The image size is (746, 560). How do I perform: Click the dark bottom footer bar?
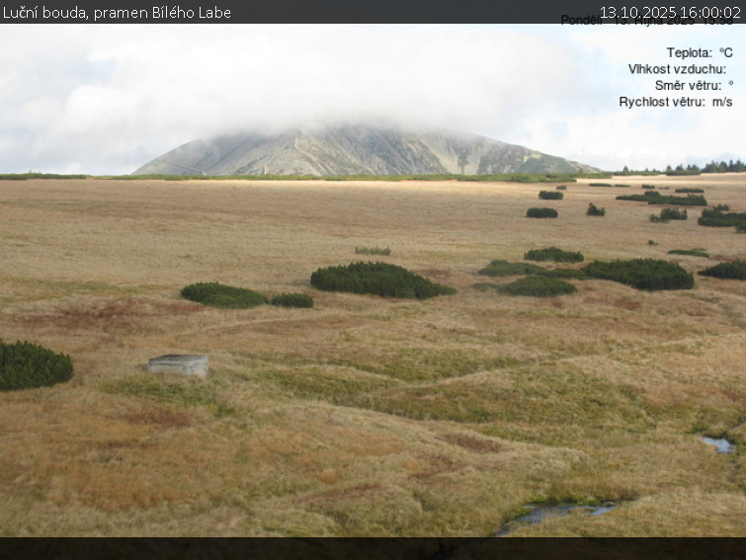pos(373,548)
